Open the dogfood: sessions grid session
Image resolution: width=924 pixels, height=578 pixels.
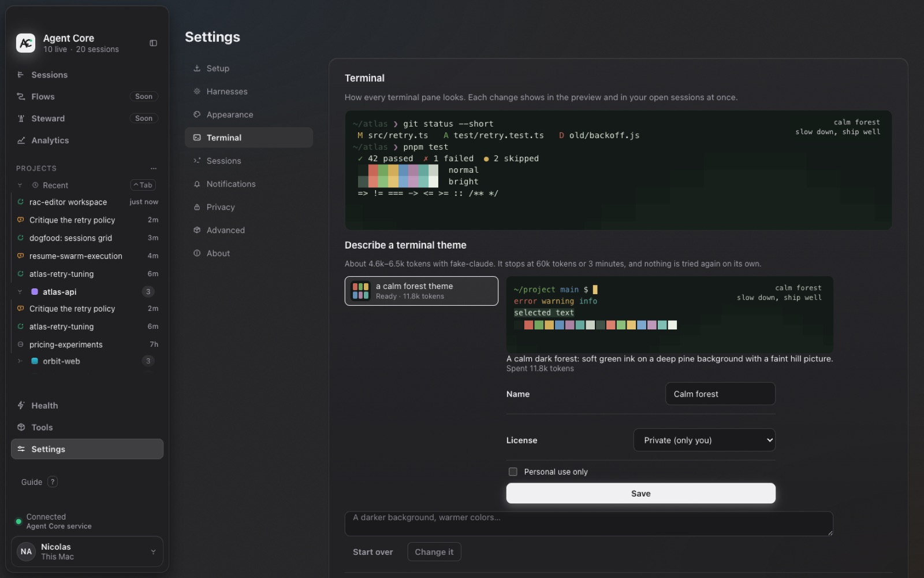coord(87,238)
